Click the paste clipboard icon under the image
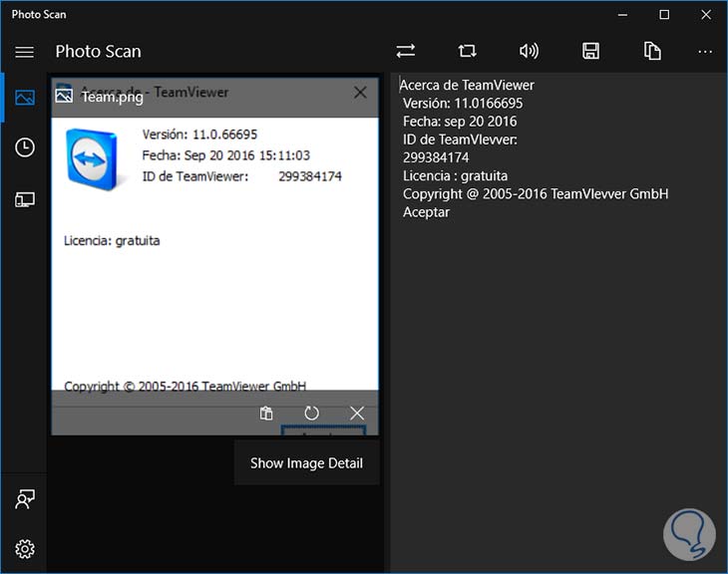The image size is (728, 574). coord(266,413)
